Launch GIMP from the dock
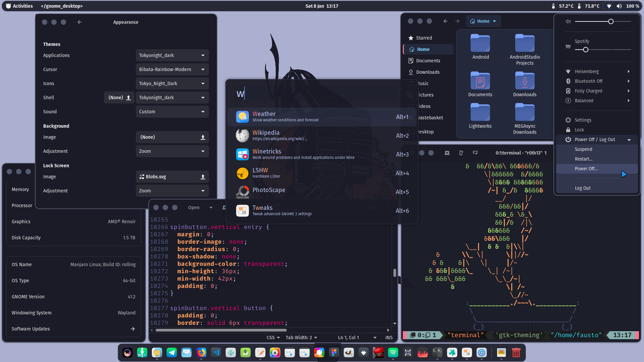The height and width of the screenshot is (362, 644). click(349, 353)
